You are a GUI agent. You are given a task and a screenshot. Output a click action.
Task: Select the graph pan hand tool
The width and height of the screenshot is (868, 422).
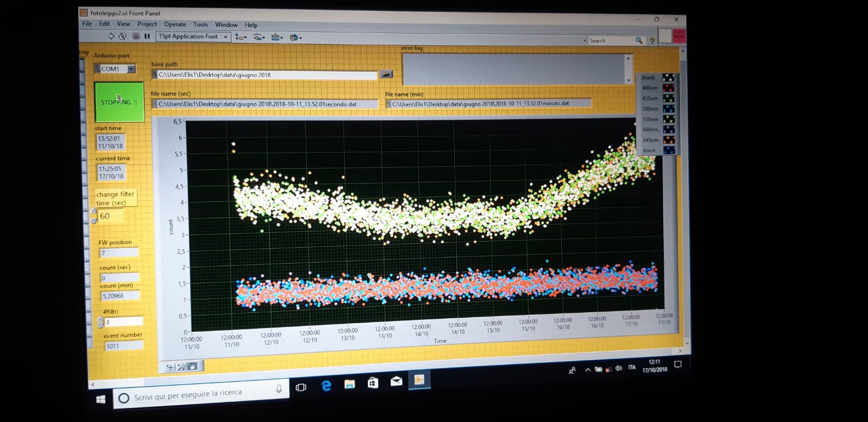point(192,367)
